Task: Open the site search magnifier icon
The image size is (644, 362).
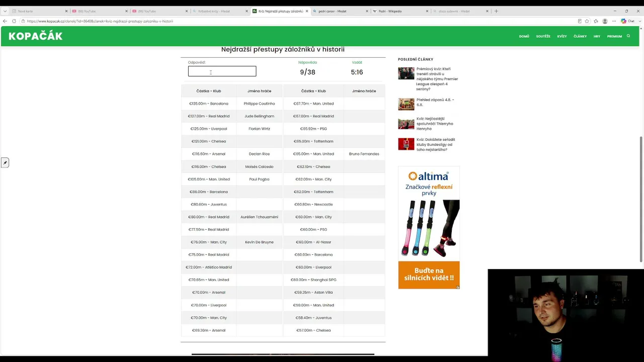Action: tap(628, 36)
